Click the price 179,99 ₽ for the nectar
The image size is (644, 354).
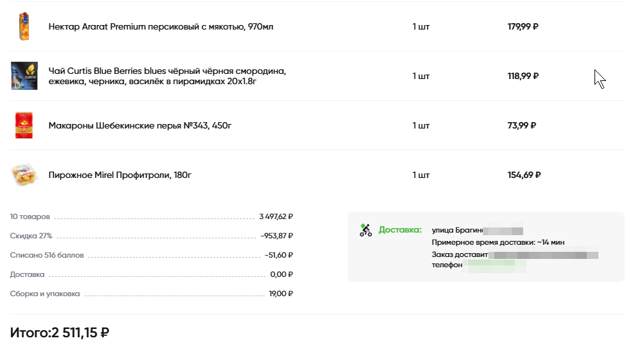click(x=523, y=27)
